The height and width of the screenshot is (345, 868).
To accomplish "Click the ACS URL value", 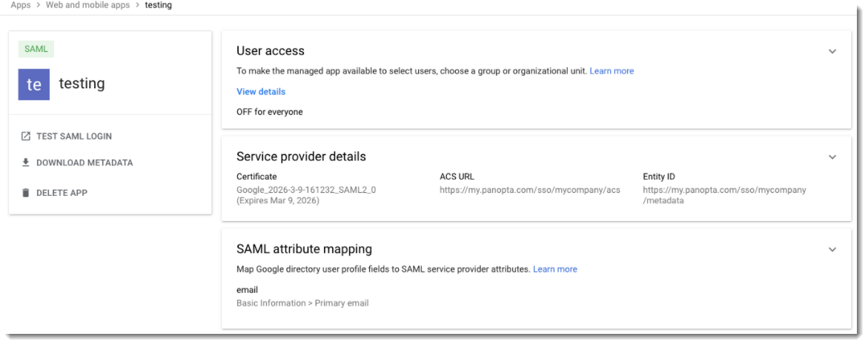I will click(x=529, y=190).
